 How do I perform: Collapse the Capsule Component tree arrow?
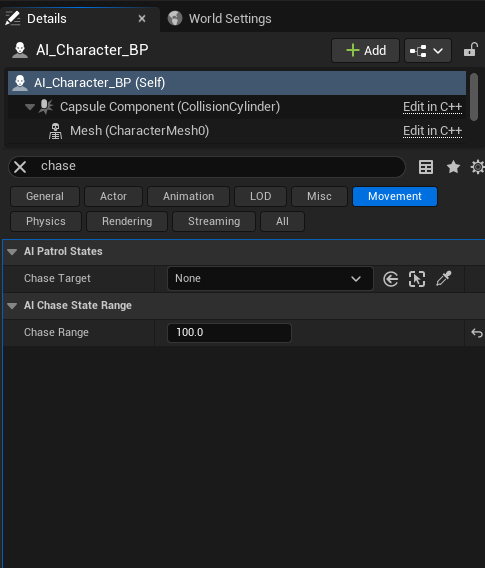30,107
